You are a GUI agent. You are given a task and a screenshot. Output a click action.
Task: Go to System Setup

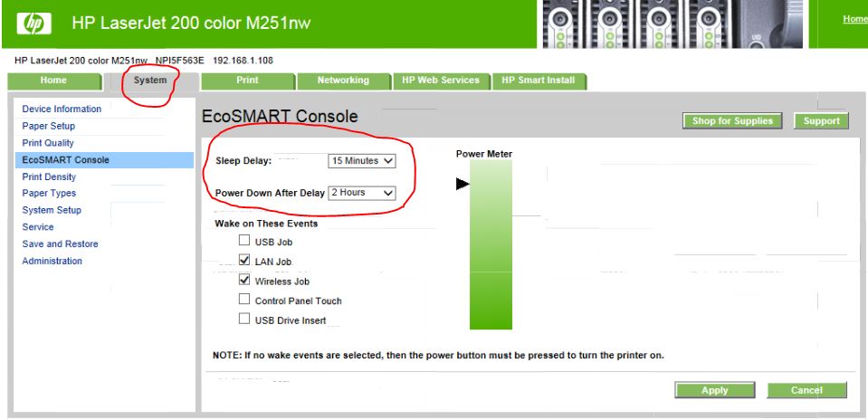[x=52, y=210]
